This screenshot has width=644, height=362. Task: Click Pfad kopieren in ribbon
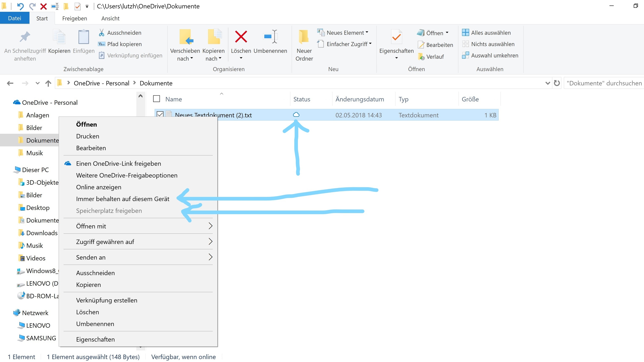(120, 44)
